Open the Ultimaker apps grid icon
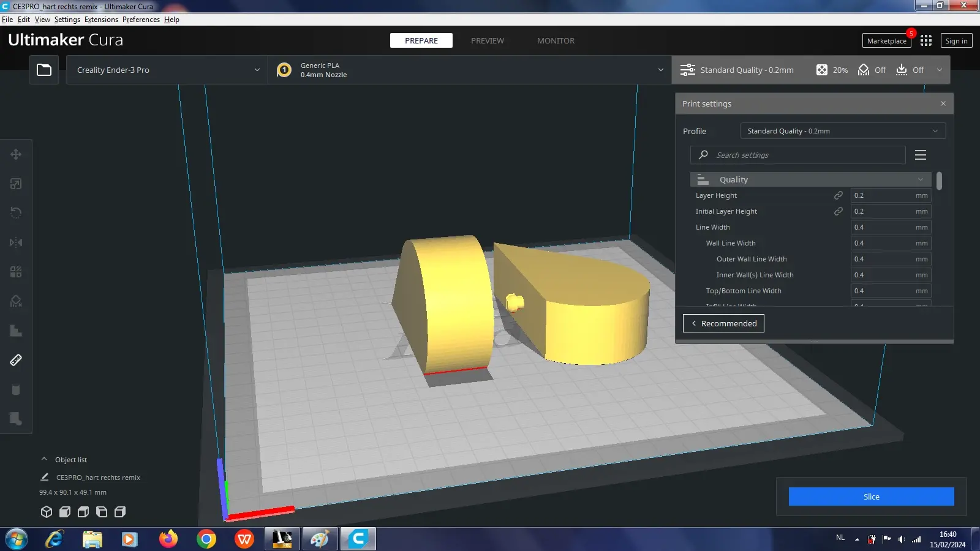The width and height of the screenshot is (980, 551). pyautogui.click(x=926, y=40)
